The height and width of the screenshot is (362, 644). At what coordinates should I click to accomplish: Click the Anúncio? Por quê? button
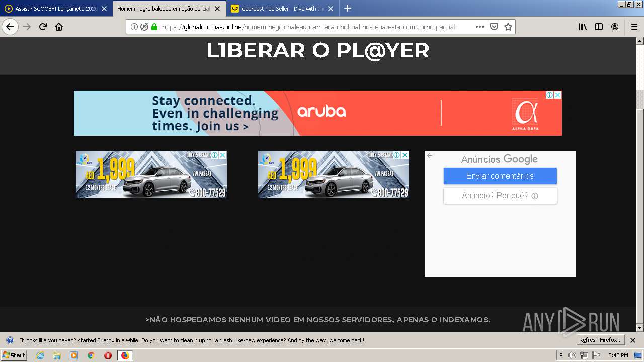(x=500, y=196)
